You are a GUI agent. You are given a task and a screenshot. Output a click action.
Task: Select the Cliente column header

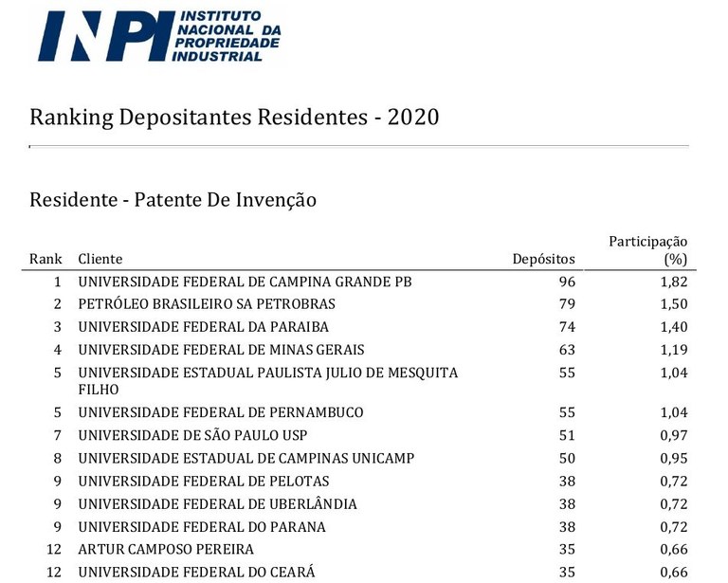coord(100,259)
